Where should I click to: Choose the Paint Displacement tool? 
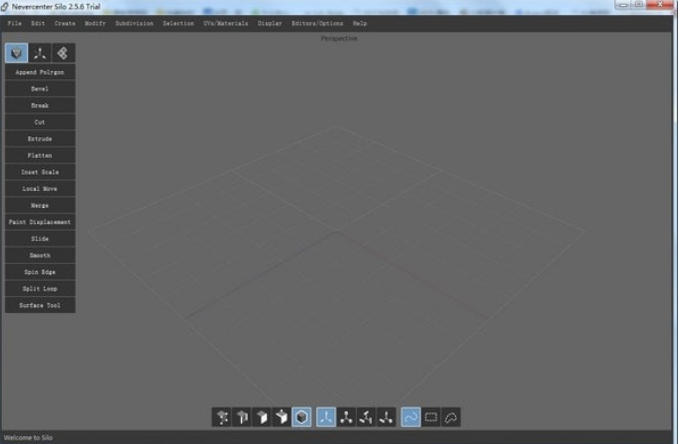40,222
